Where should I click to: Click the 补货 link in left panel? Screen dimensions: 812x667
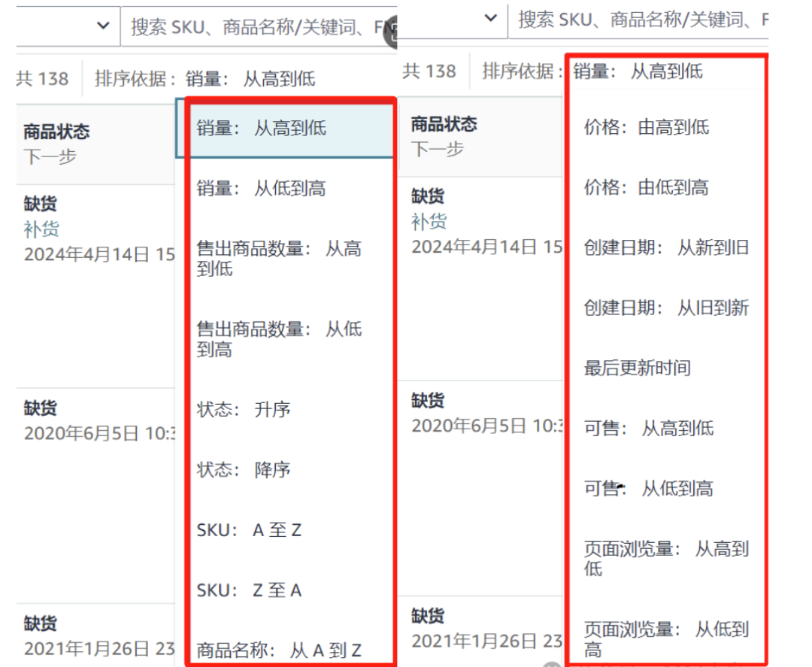(x=41, y=229)
